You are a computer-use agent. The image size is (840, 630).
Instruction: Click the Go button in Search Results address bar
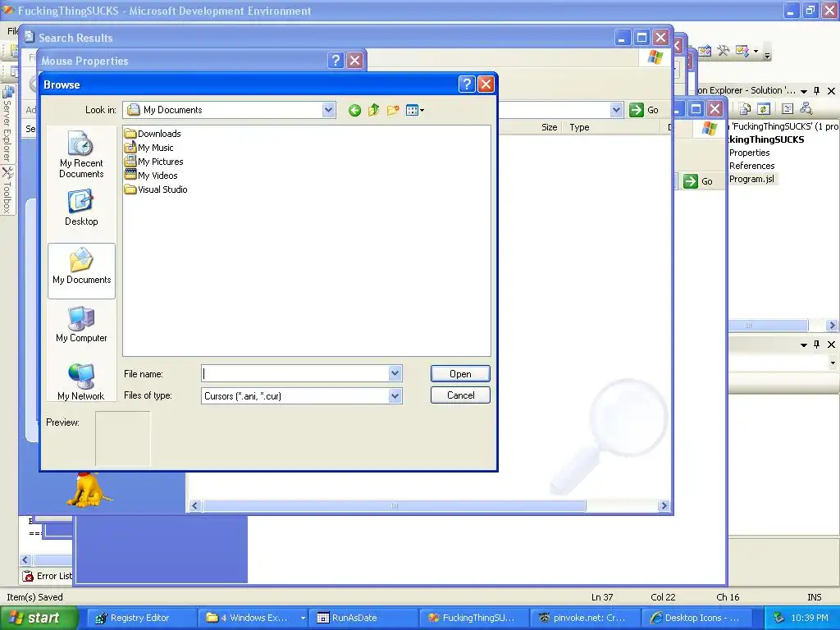(644, 110)
